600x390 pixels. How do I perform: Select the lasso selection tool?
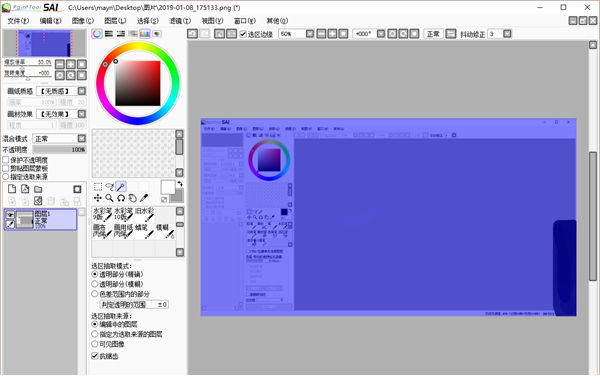109,187
